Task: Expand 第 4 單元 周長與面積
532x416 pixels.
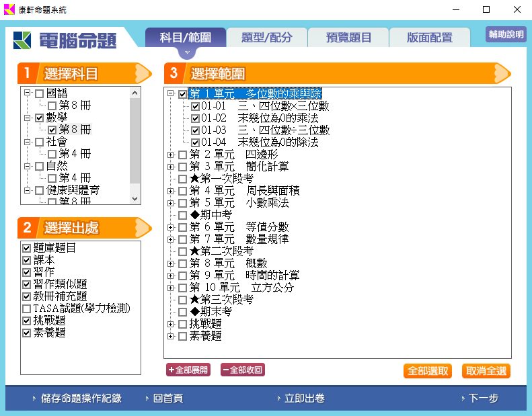Action: pyautogui.click(x=171, y=191)
